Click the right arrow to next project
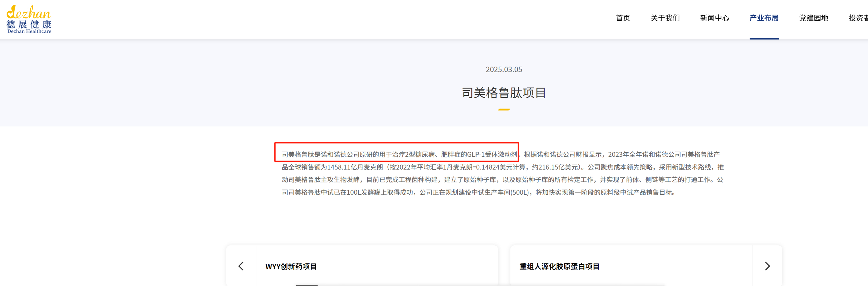868x286 pixels. coord(767,266)
